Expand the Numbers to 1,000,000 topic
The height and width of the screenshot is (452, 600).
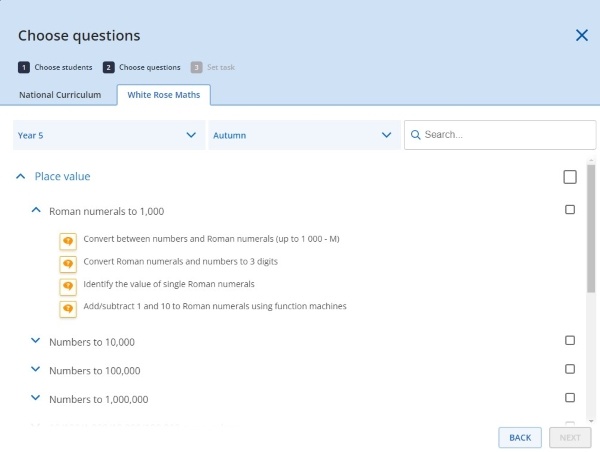click(x=36, y=398)
